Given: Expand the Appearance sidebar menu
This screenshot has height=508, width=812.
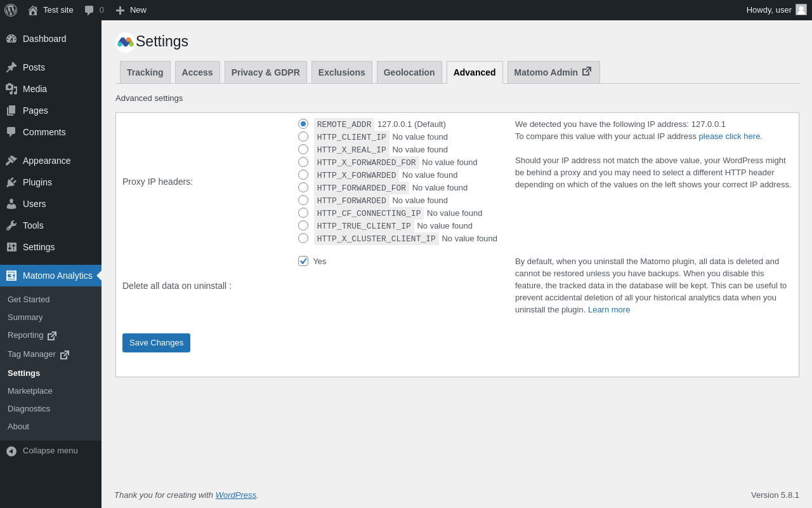Looking at the screenshot, I should click(x=46, y=161).
